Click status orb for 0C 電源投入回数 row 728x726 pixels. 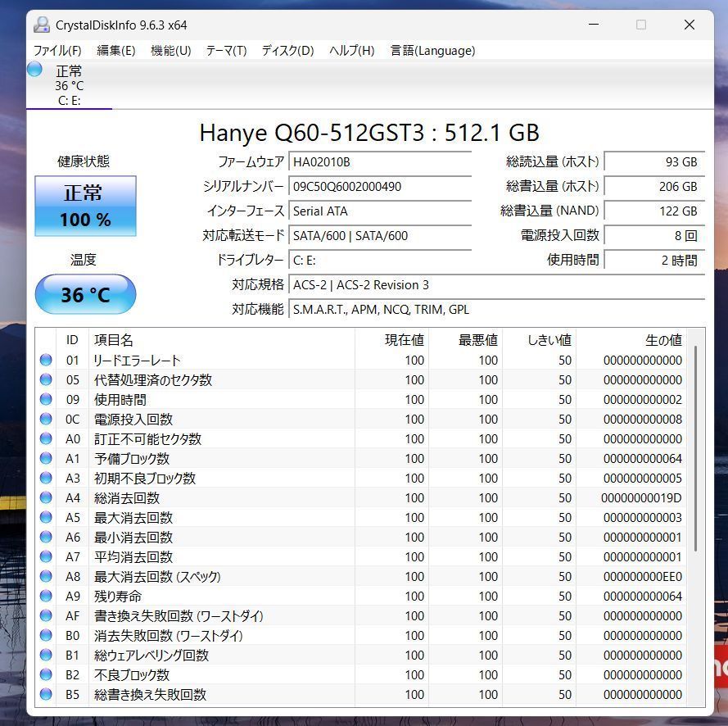click(x=46, y=419)
